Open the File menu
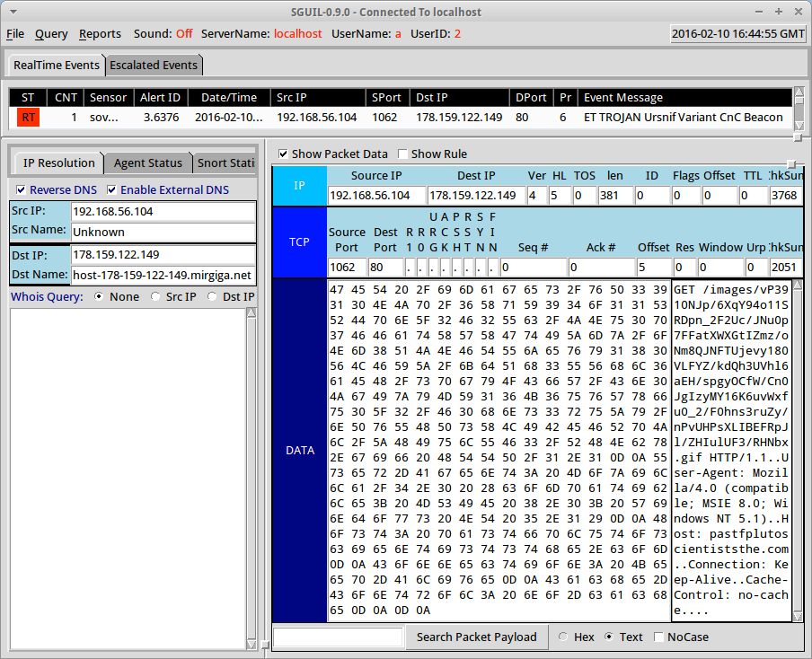 pyautogui.click(x=15, y=34)
